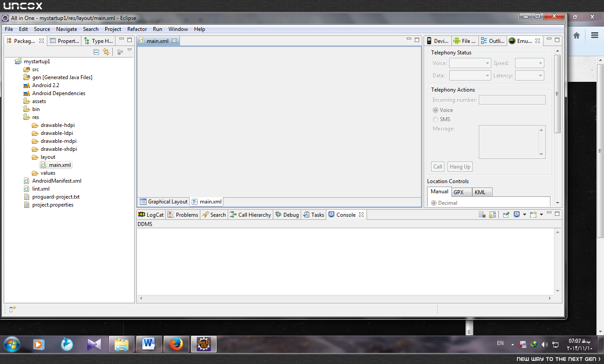Select the main.xml source tab at editor bottom
Screen dimensions: 604x364
[207, 202]
